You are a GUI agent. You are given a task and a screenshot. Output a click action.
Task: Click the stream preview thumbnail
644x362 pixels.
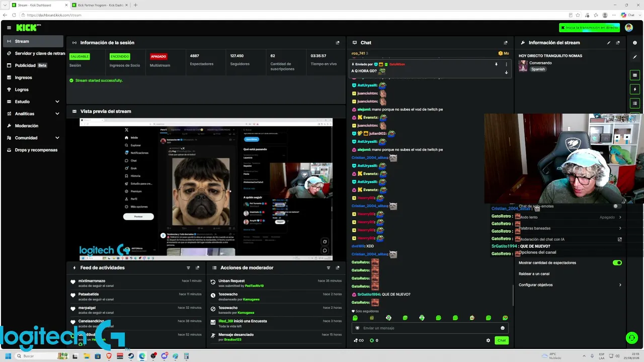click(206, 189)
